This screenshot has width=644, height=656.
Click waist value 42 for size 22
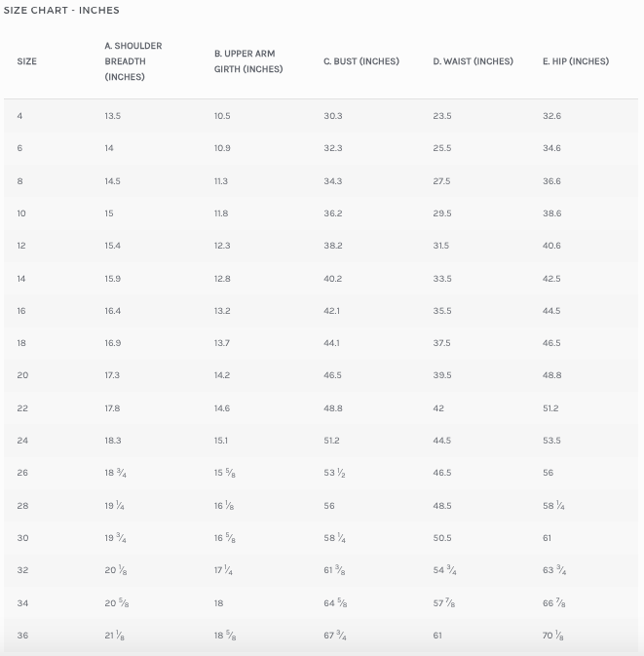[438, 408]
